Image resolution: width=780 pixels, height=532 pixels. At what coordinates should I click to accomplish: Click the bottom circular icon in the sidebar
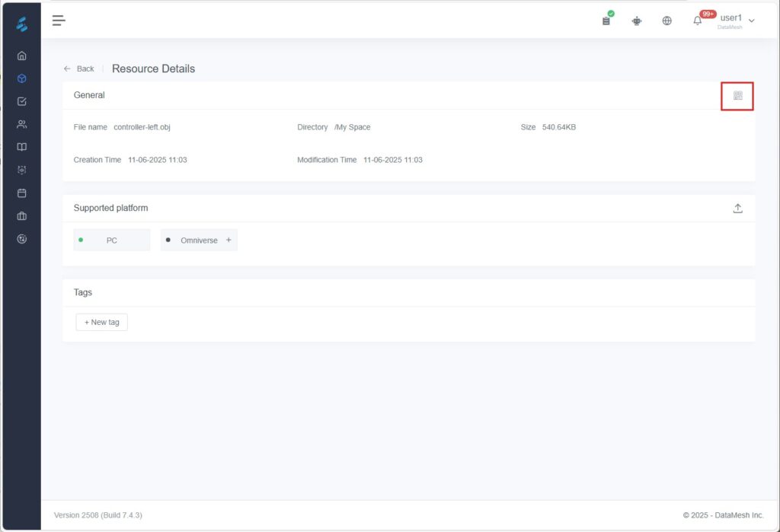22,239
